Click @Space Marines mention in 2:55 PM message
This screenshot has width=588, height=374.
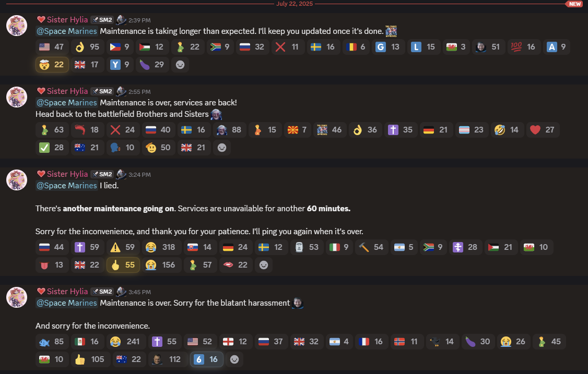(x=67, y=103)
